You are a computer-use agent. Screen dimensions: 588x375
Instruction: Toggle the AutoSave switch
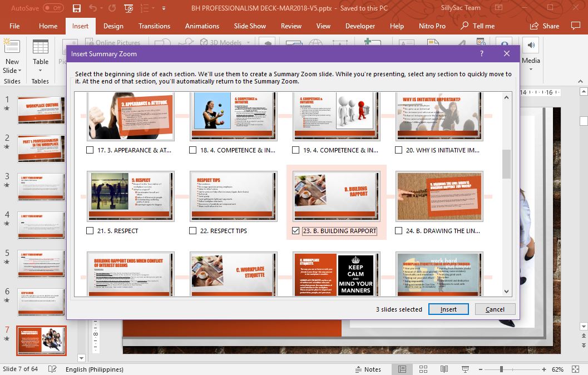(53, 8)
